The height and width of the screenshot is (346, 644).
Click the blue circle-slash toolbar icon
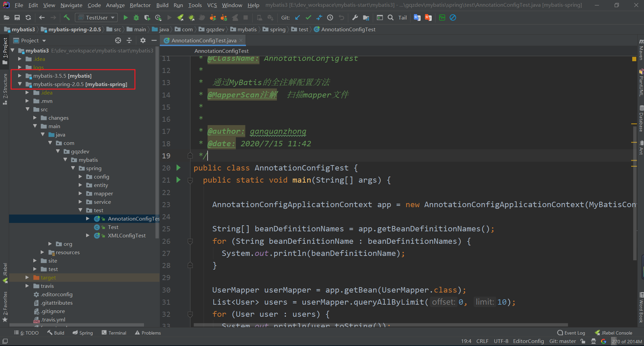point(453,17)
